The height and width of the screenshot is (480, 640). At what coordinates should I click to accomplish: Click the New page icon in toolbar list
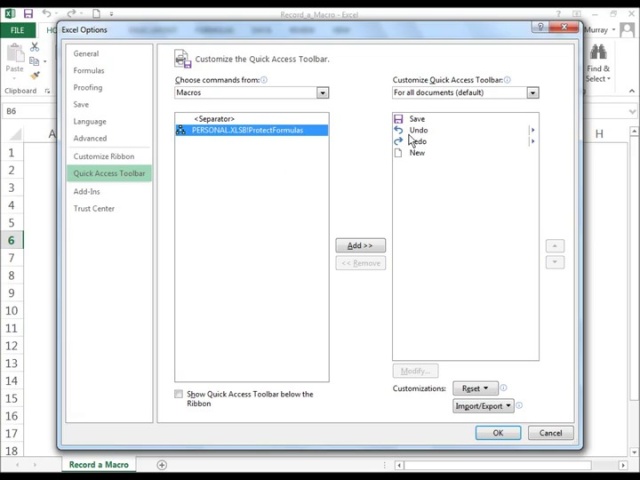pyautogui.click(x=398, y=153)
